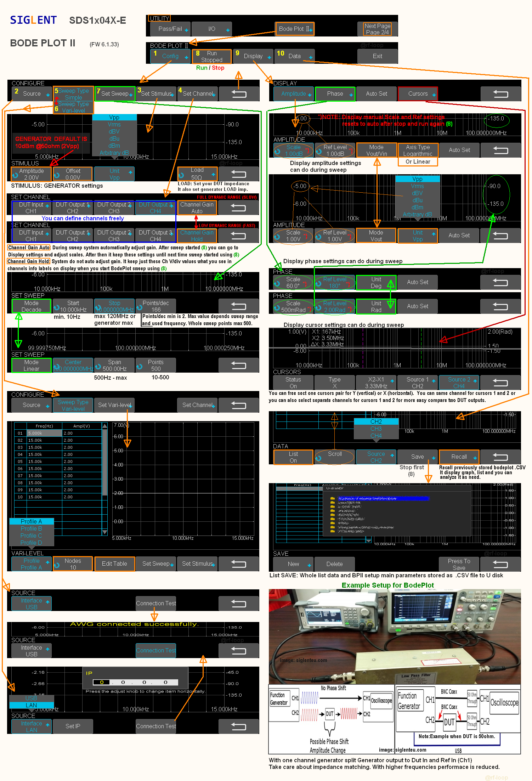
Task: Click the knob icon on Offset 0.00V
Action: point(57,176)
